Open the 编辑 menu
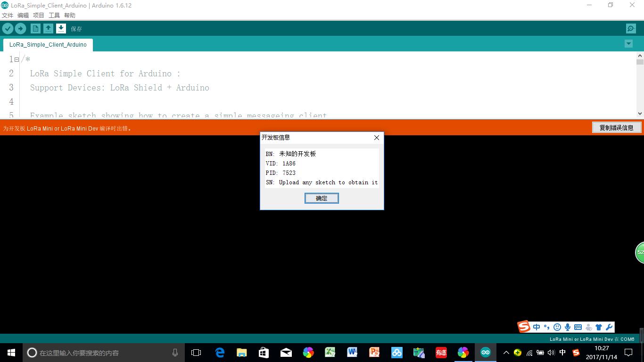The image size is (644, 362). point(23,16)
